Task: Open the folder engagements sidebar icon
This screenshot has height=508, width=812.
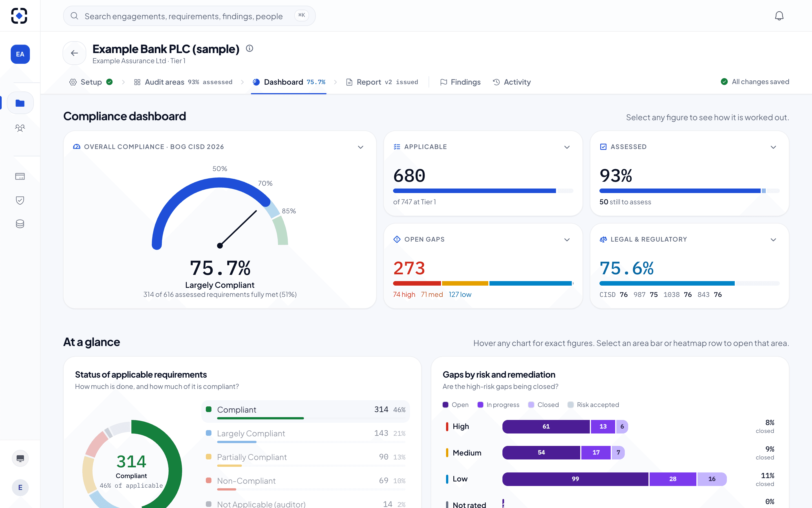Action: [x=20, y=103]
